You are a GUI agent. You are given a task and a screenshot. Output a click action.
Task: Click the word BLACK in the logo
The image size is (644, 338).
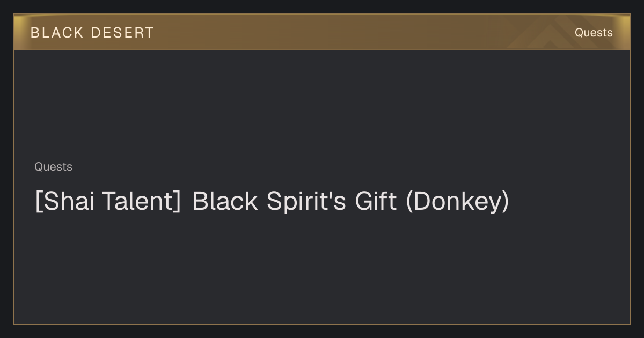click(57, 33)
